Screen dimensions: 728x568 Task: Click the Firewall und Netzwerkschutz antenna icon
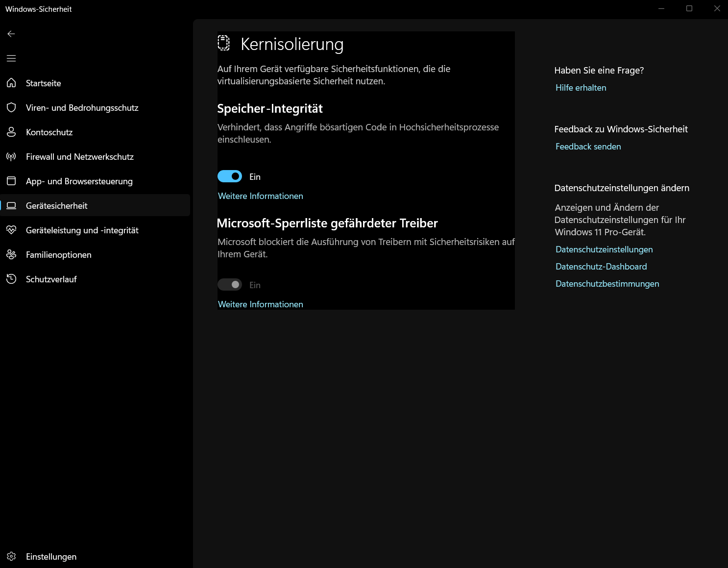tap(11, 156)
